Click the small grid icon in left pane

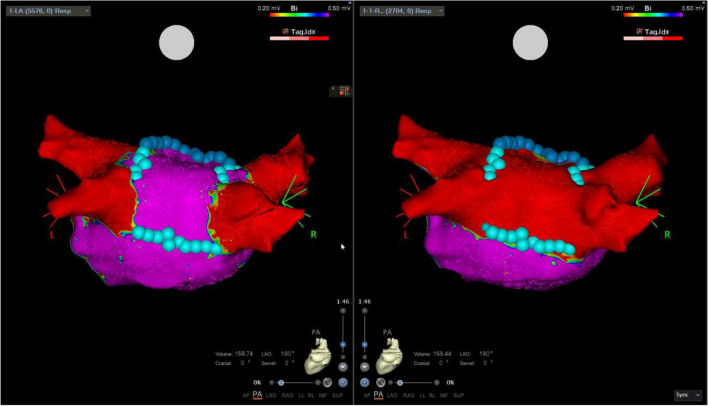pos(345,90)
